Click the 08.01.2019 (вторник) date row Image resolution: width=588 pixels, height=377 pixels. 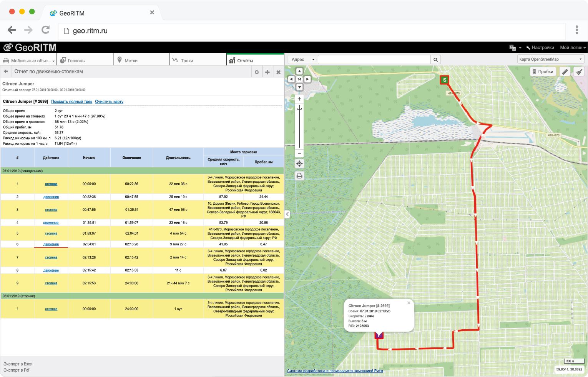pyautogui.click(x=142, y=296)
